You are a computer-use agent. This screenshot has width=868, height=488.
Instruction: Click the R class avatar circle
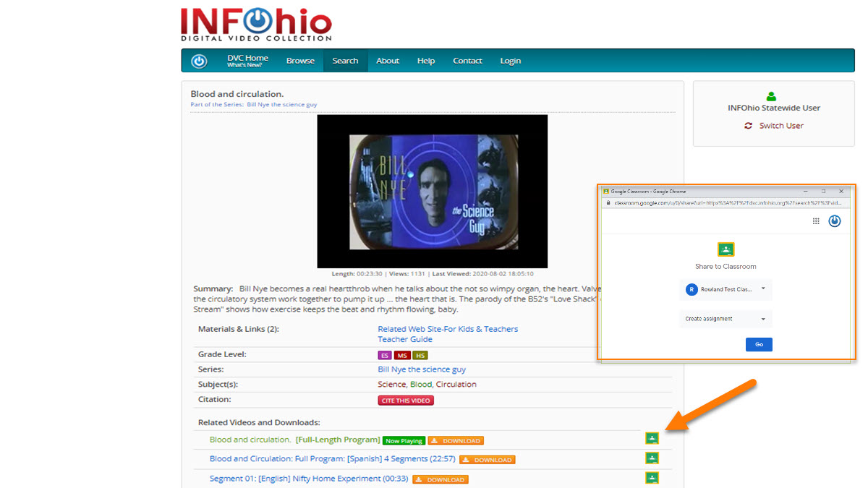(692, 289)
